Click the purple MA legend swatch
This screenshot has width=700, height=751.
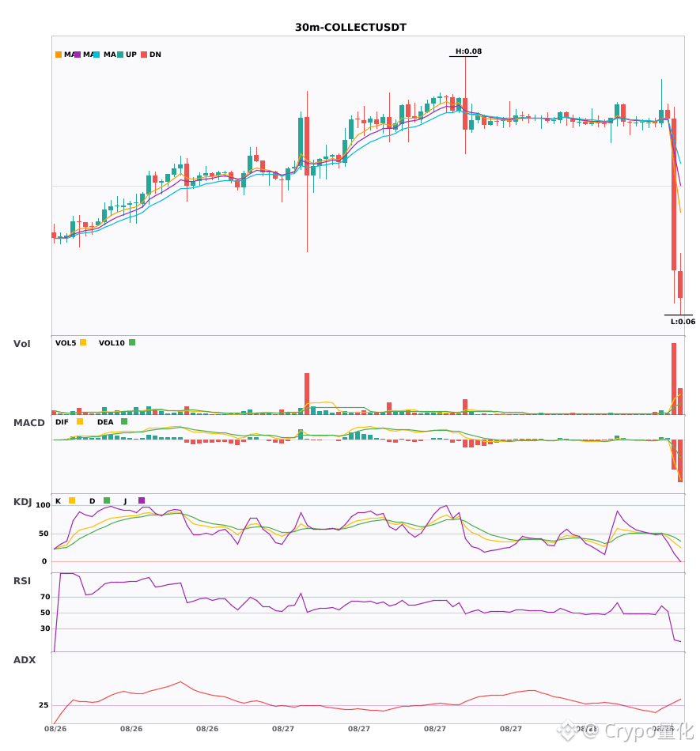[x=78, y=55]
